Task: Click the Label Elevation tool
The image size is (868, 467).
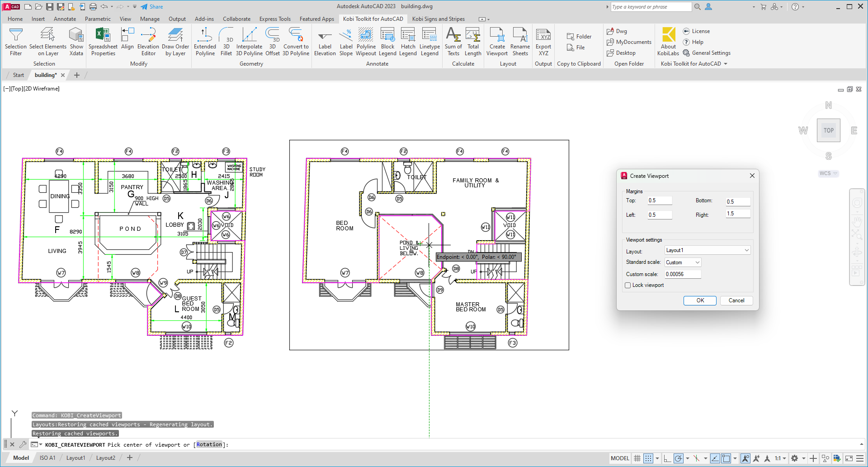Action: point(325,42)
